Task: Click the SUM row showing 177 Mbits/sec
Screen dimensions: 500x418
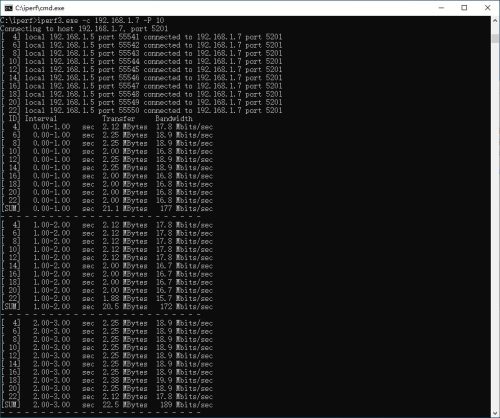Action: coord(107,209)
